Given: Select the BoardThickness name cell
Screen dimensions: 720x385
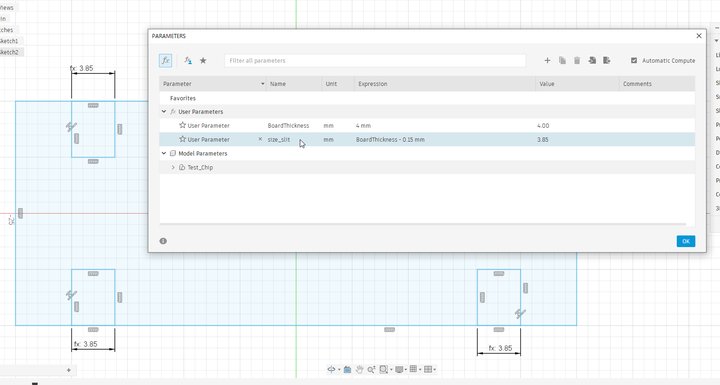Looking at the screenshot, I should 288,125.
